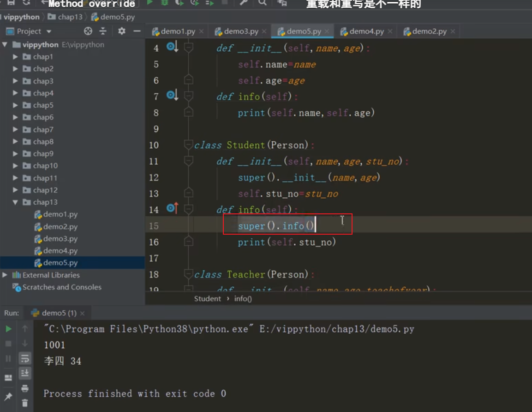
Task: Click layout restore icon in Run panel
Action: 8,378
